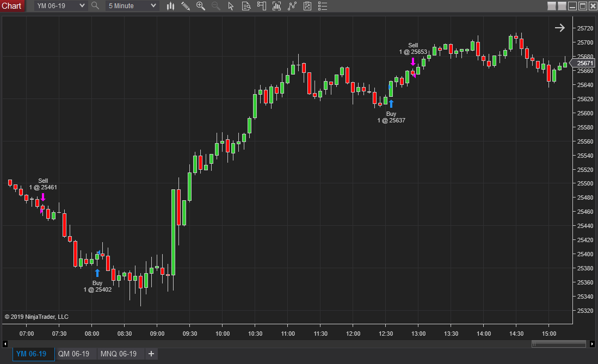Click the grey link square beside minimize button
This screenshot has height=364, width=598.
coord(562,6)
